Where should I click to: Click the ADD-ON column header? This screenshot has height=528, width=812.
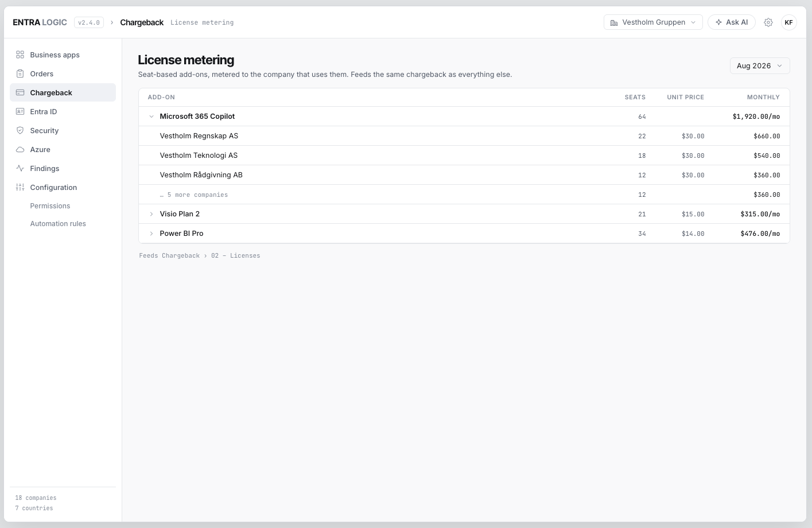tap(161, 98)
